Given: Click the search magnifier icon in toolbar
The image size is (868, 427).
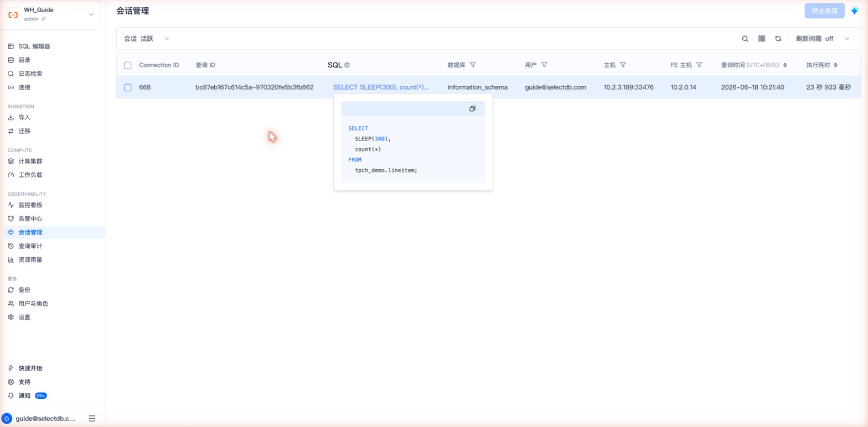Looking at the screenshot, I should pyautogui.click(x=745, y=39).
